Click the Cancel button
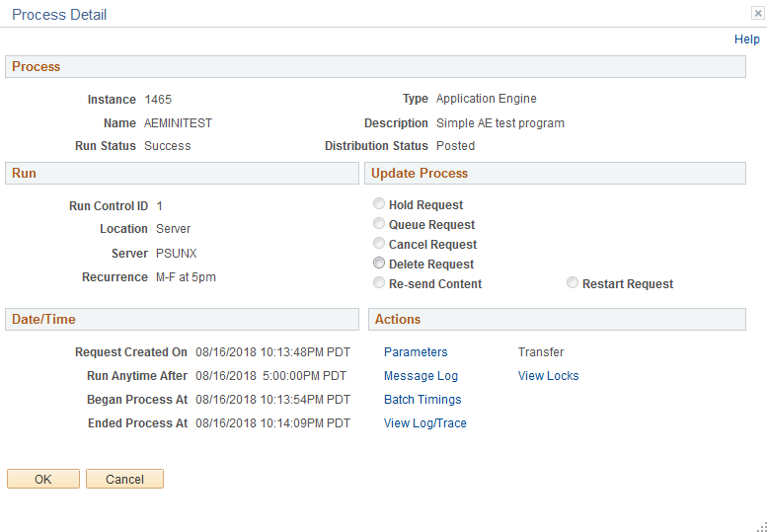Viewport: 767px width, 532px height. tap(124, 479)
